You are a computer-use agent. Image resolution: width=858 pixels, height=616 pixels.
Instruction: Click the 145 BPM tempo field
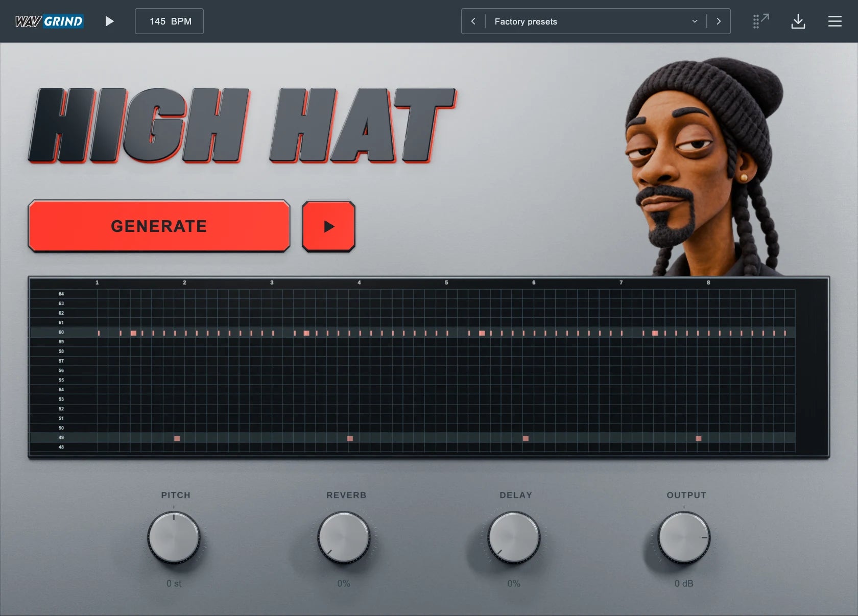(169, 21)
